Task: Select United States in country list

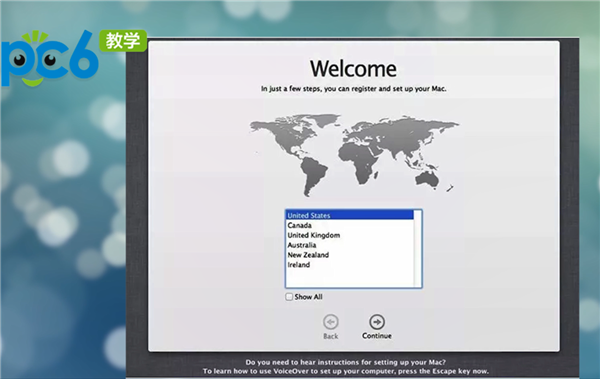Action: [349, 215]
